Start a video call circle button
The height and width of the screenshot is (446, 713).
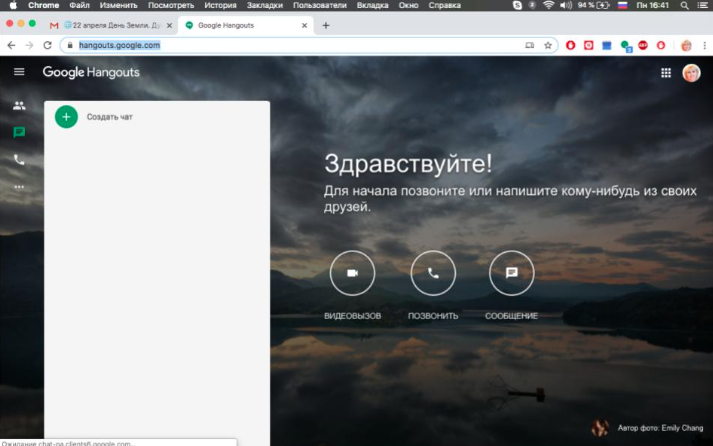tap(352, 273)
